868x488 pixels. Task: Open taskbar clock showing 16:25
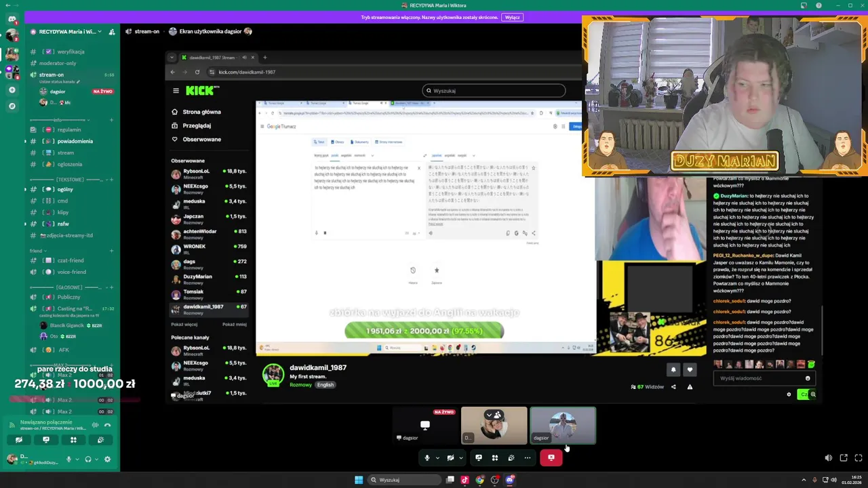click(851, 480)
